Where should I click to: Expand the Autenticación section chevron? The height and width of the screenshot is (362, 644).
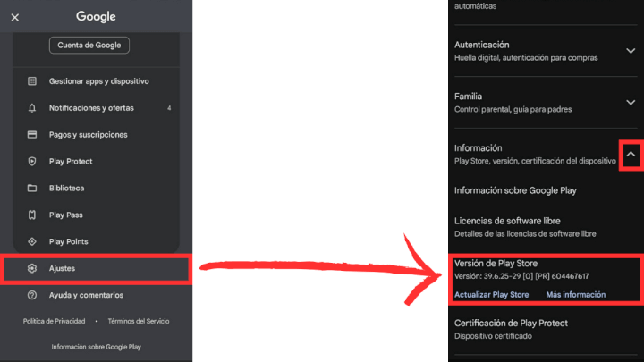pyautogui.click(x=631, y=51)
